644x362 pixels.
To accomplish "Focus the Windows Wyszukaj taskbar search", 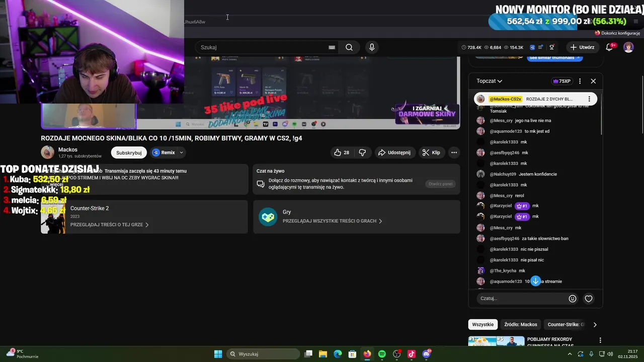I will (x=262, y=354).
